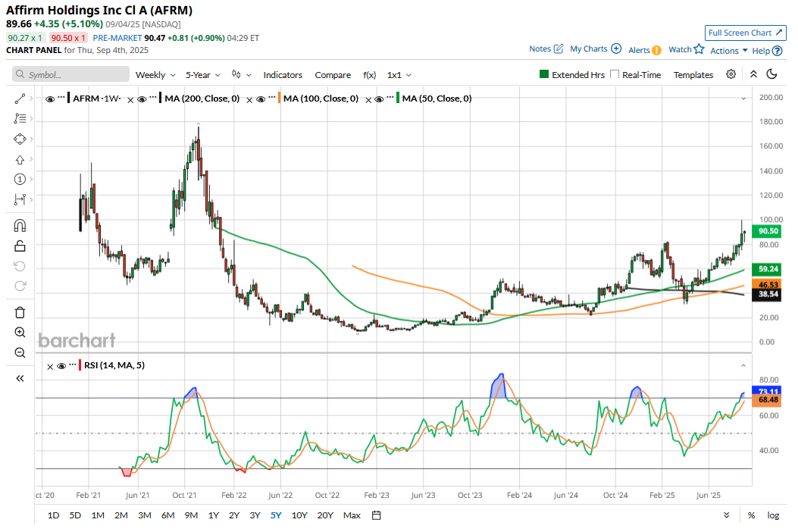Image resolution: width=798 pixels, height=532 pixels.
Task: Remove the RSI (14, MA, 5) indicator
Action: click(50, 367)
